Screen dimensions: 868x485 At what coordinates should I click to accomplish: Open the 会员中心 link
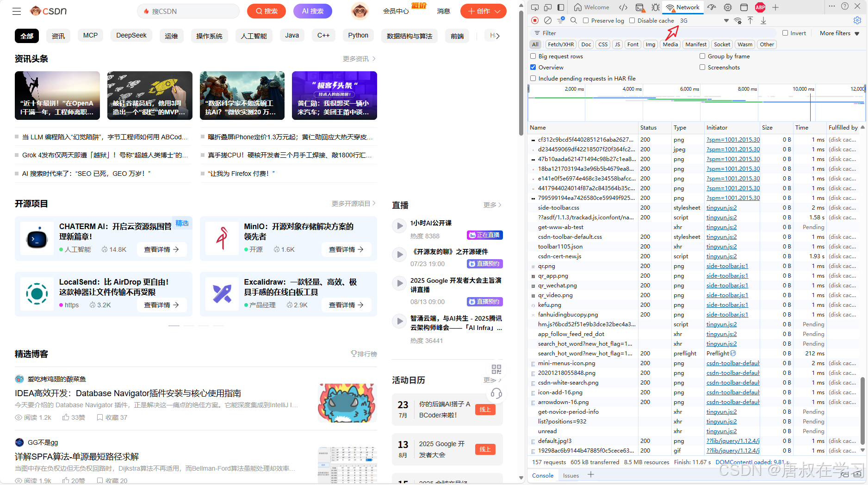tap(396, 11)
